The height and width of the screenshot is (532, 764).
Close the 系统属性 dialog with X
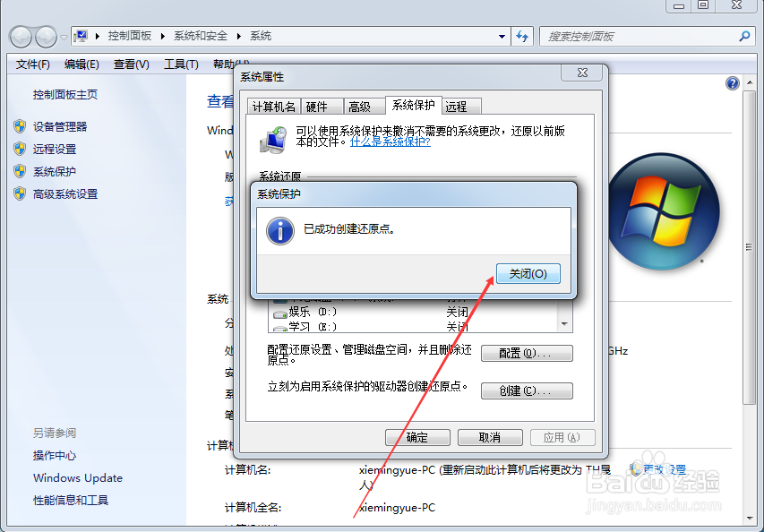(582, 73)
